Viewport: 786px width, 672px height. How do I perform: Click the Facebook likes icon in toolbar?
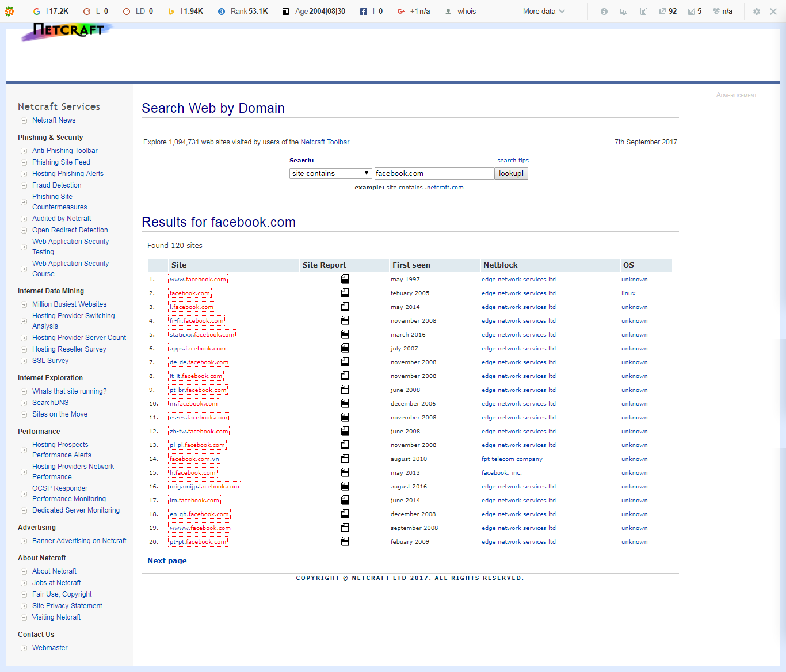tap(364, 10)
